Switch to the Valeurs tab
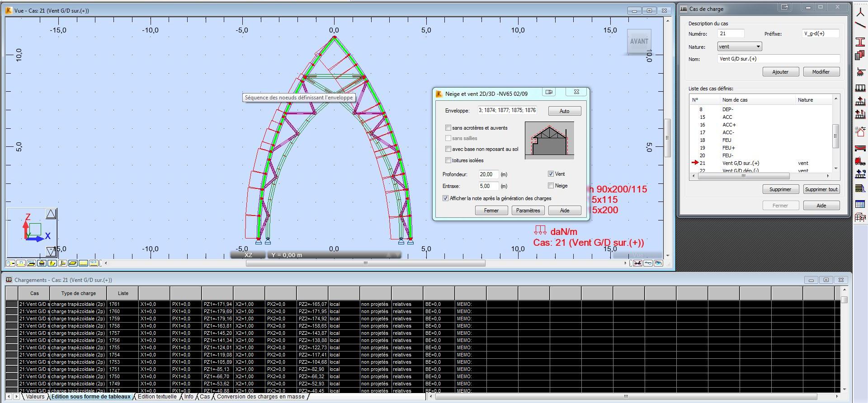 click(x=35, y=397)
